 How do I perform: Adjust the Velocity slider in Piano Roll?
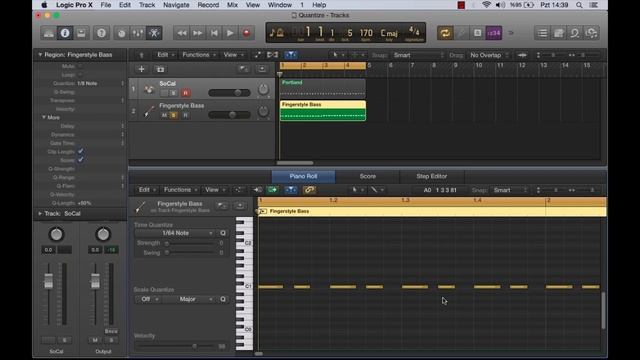(176, 347)
